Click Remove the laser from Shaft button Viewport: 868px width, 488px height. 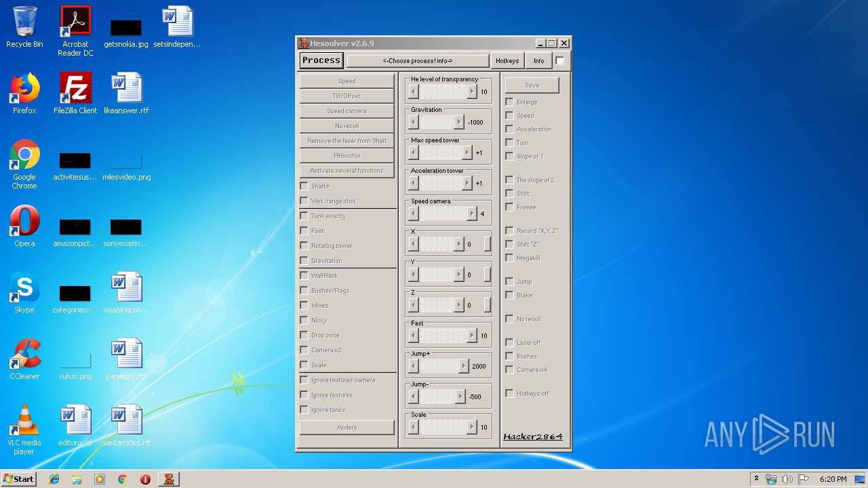[x=347, y=141]
